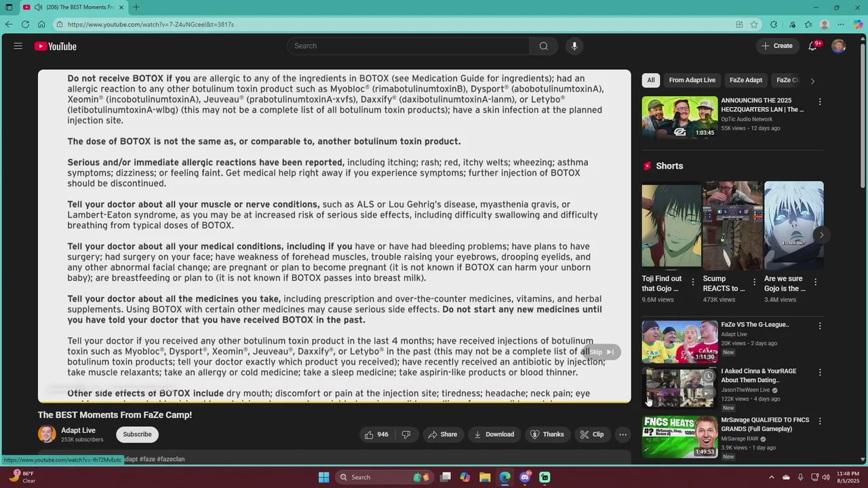868x488 pixels.
Task: Click the search magnifier button
Action: pos(544,46)
